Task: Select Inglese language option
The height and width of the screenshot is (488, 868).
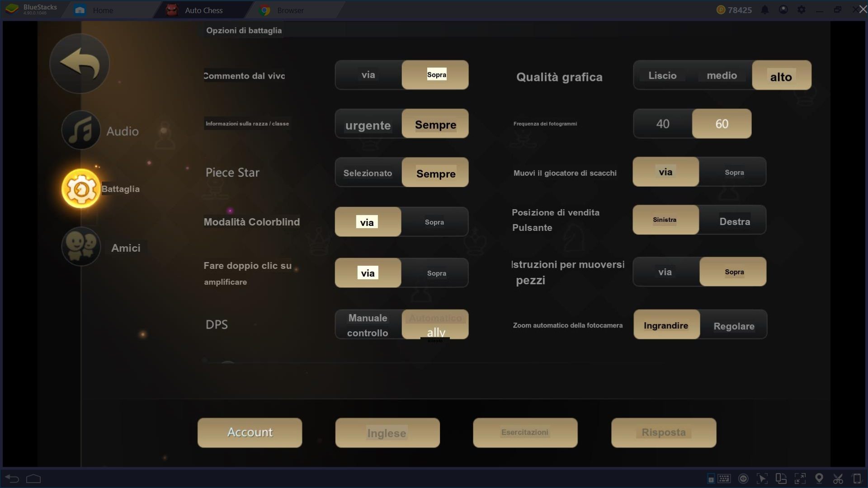Action: [387, 432]
